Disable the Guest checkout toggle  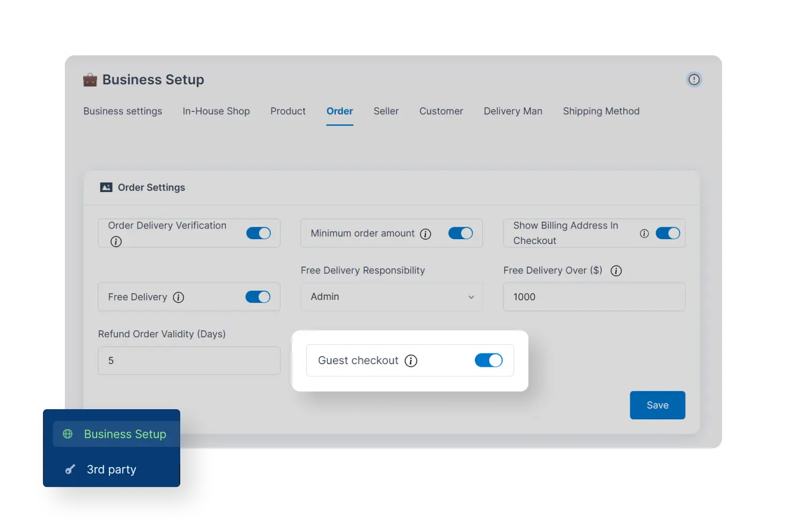(x=488, y=360)
